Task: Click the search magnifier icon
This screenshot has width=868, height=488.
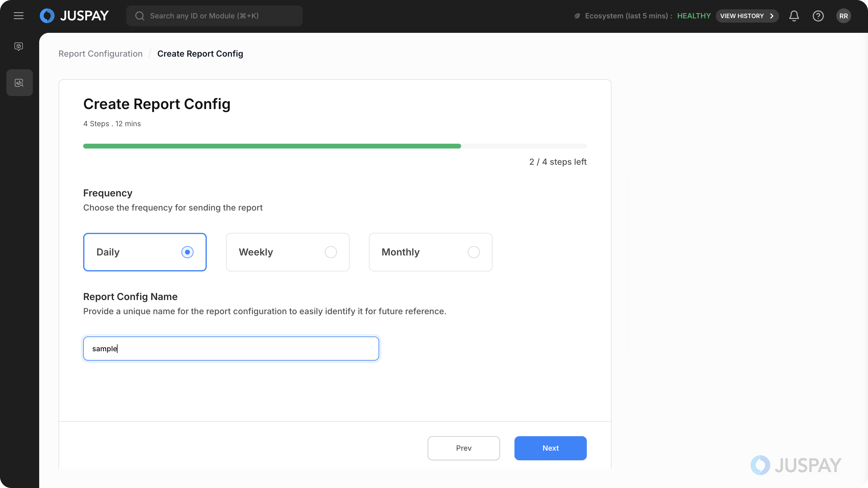Action: coord(140,16)
